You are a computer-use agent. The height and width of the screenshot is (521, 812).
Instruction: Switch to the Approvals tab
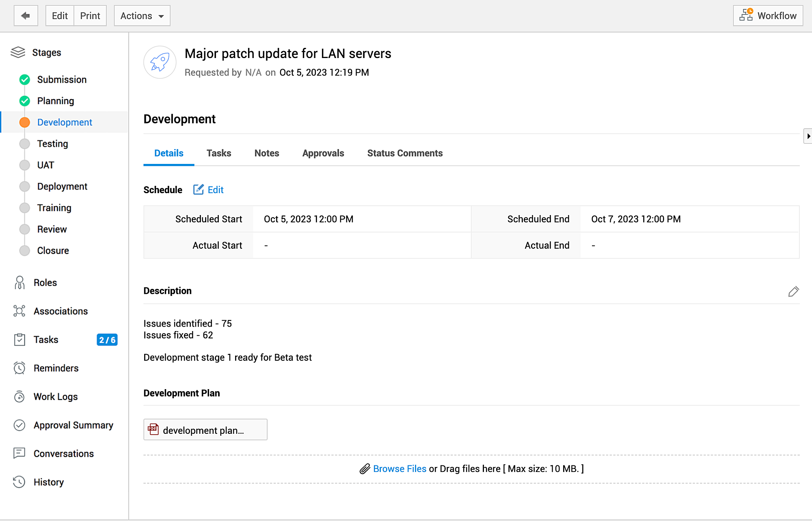[323, 153]
